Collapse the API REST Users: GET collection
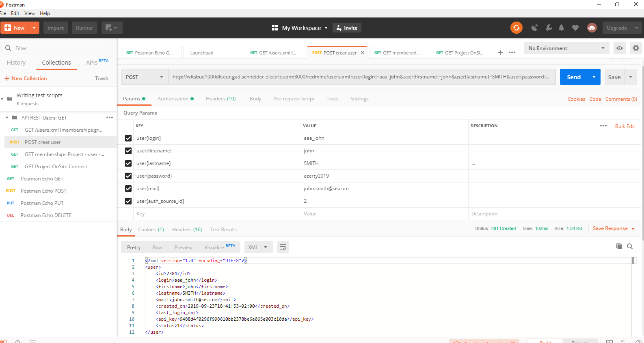Image resolution: width=644 pixels, height=343 pixels. (7, 117)
